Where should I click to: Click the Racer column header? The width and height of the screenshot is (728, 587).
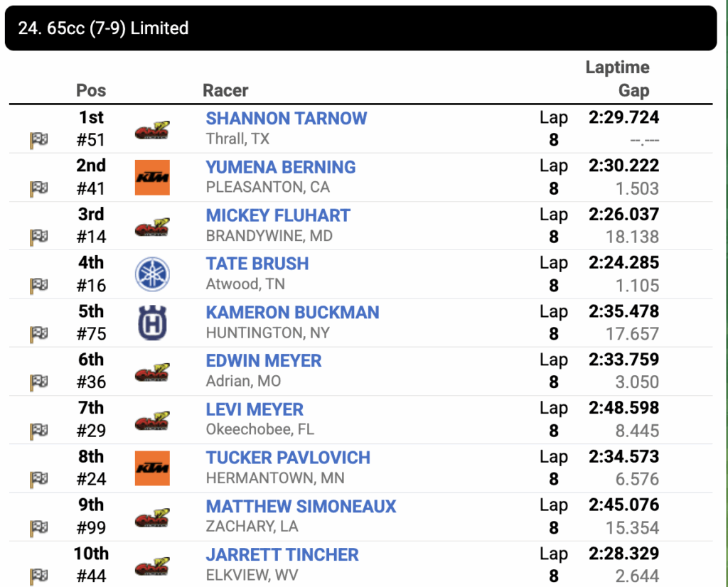(225, 90)
